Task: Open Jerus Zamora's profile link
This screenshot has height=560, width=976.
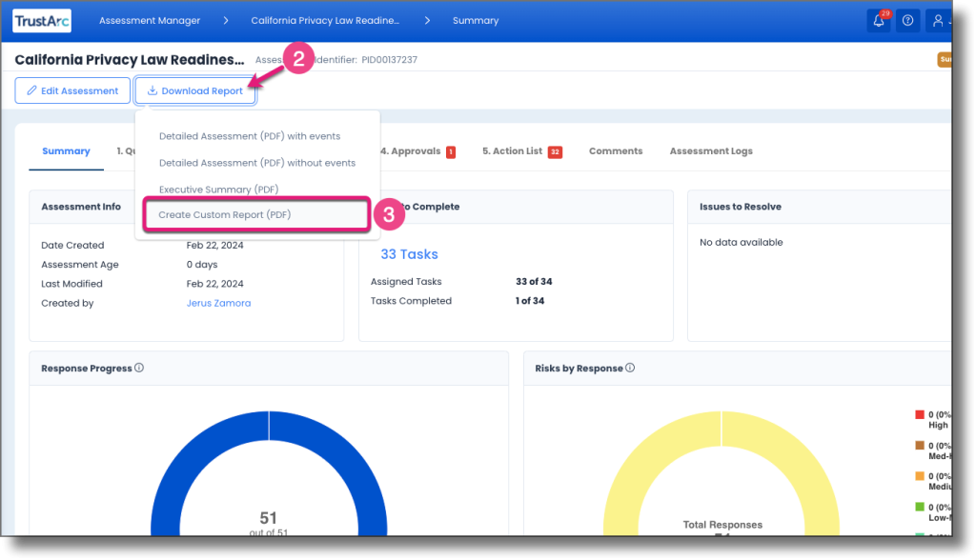Action: (219, 303)
